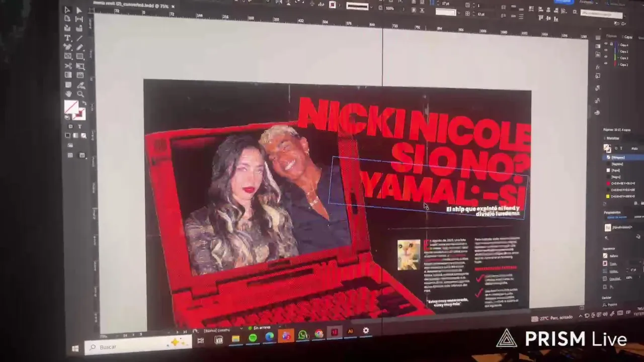644x362 pixels.
Task: Open Illustrator from the taskbar
Action: point(350,332)
